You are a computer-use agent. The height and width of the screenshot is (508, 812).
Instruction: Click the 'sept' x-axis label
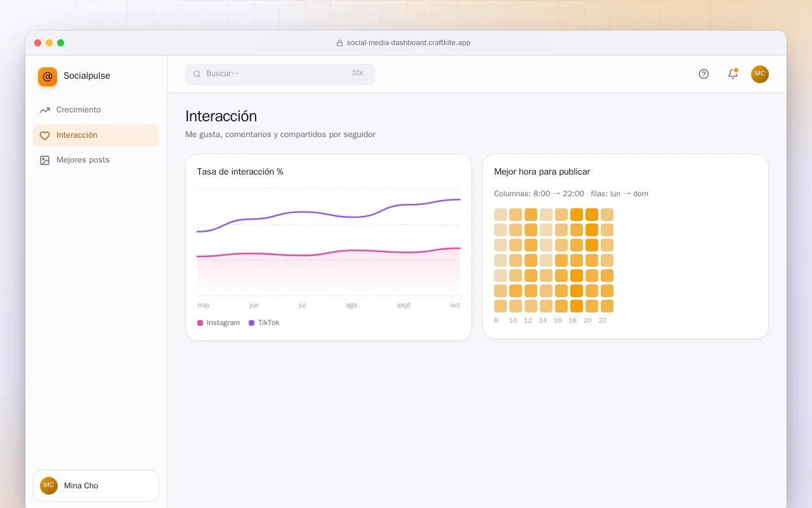pos(403,305)
